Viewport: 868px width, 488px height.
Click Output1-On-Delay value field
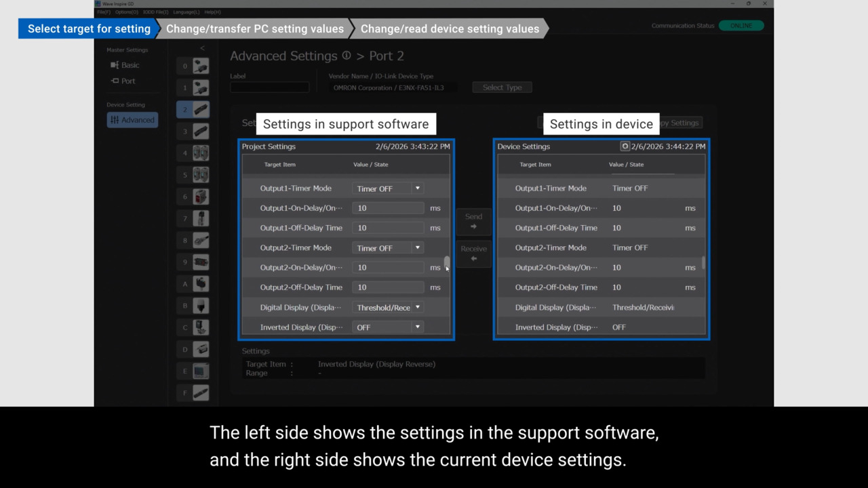point(388,208)
